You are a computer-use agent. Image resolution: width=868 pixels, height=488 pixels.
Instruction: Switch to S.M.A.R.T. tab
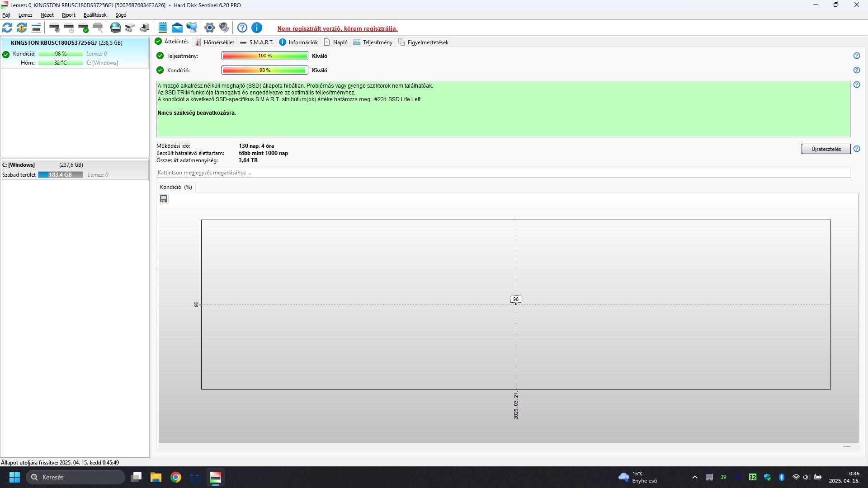pyautogui.click(x=257, y=42)
